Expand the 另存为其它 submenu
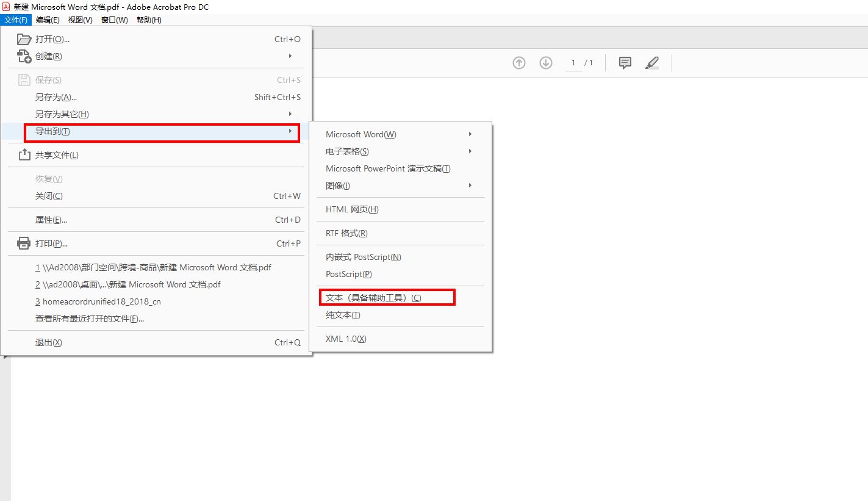Image resolution: width=868 pixels, height=501 pixels. [x=156, y=114]
